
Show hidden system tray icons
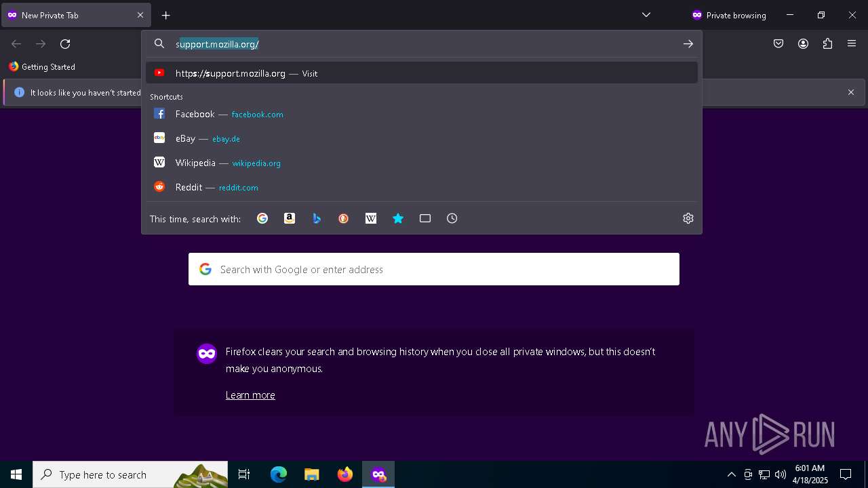tap(731, 474)
